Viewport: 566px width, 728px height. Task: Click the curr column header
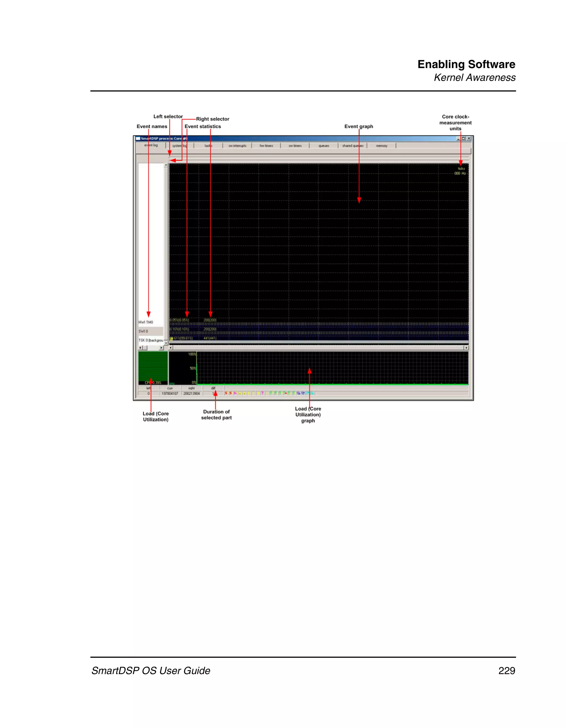pos(170,388)
